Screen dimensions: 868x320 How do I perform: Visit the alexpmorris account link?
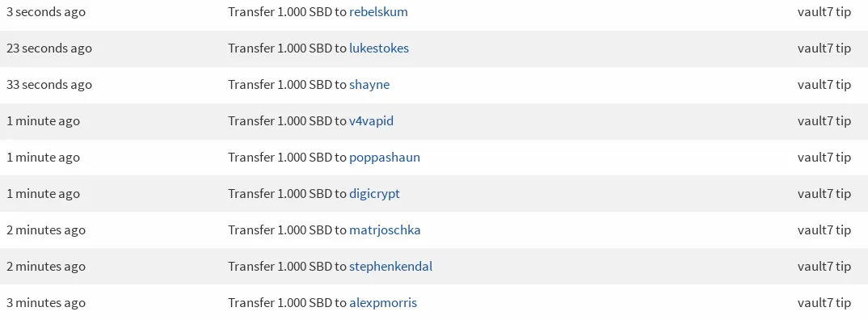click(383, 303)
